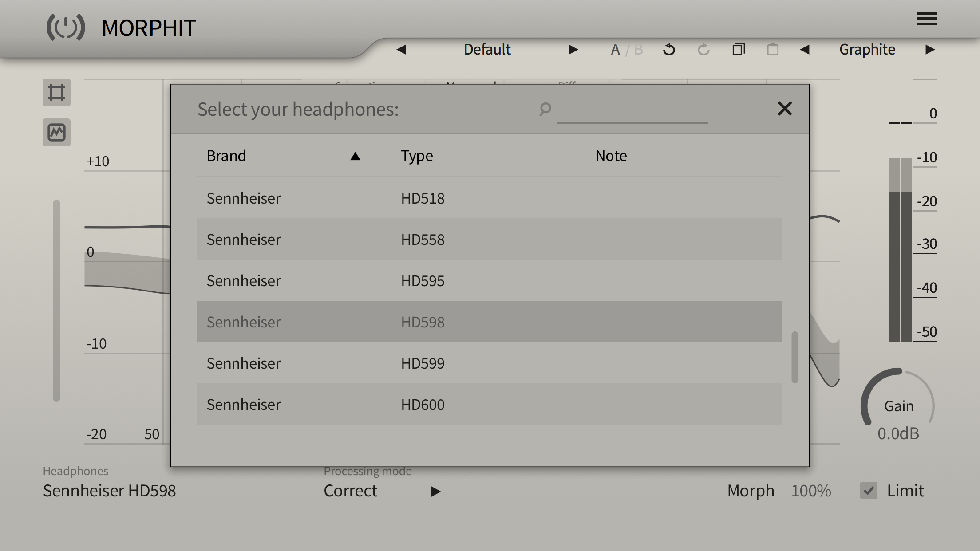Go to next preset after Default

[x=573, y=50]
